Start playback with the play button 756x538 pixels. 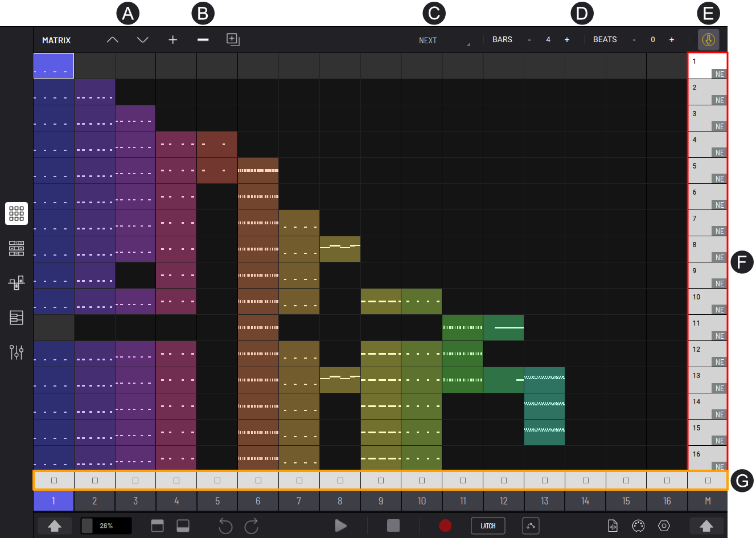[341, 525]
